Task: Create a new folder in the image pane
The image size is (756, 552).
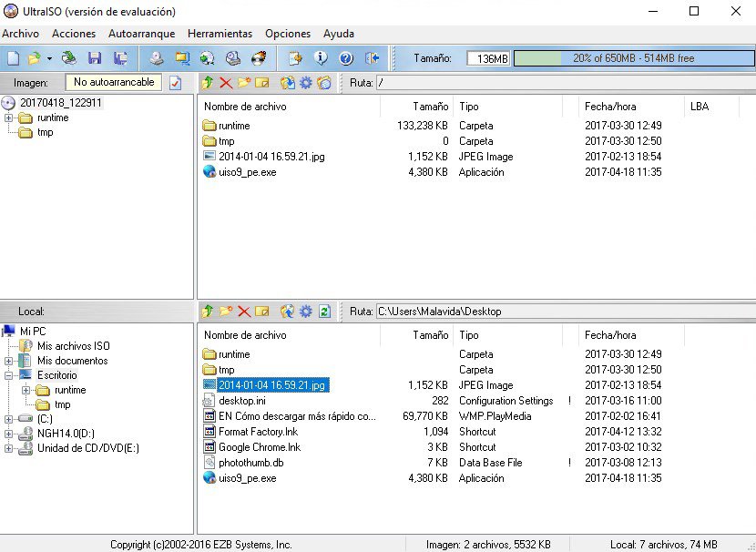Action: (244, 83)
